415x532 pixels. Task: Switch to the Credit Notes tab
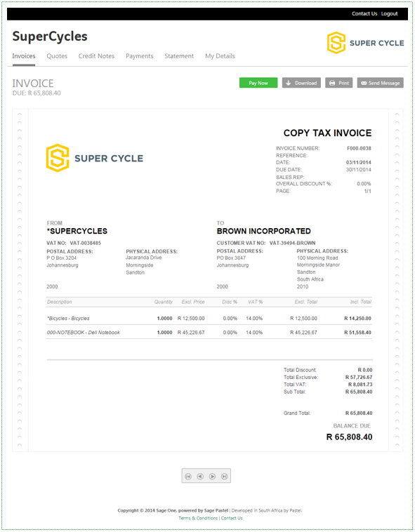click(x=96, y=56)
